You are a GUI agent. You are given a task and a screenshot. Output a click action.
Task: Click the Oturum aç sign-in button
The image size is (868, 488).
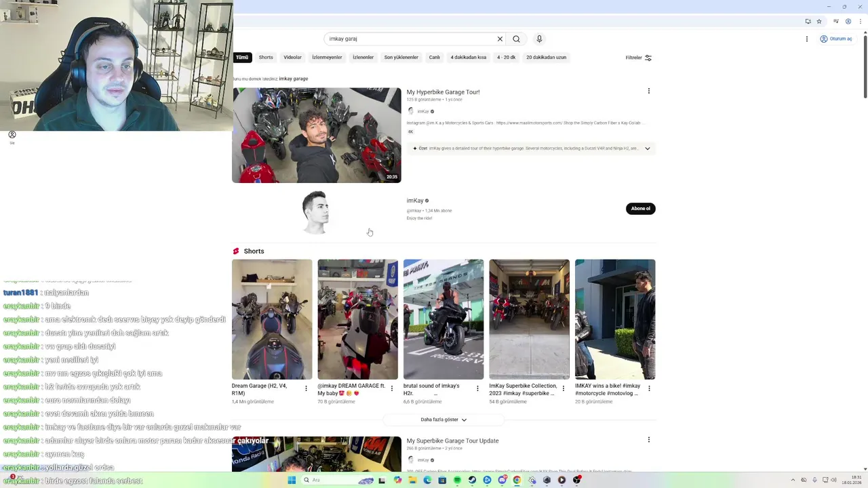tap(835, 39)
